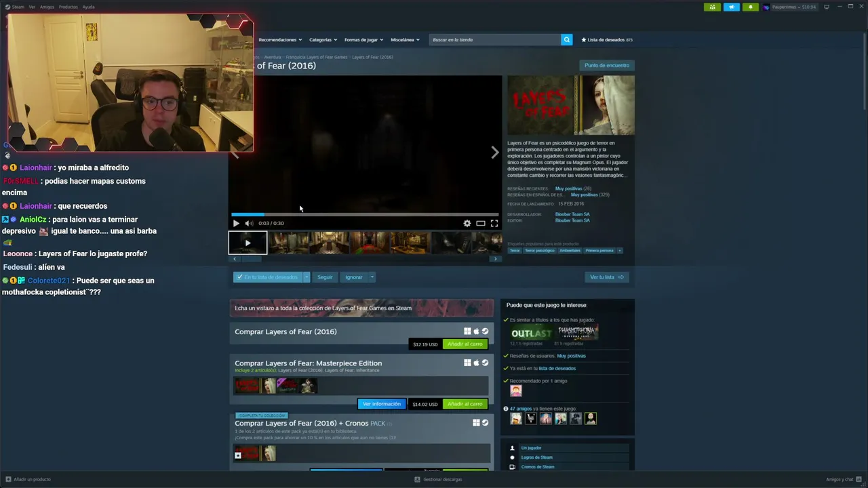Click the Ignorar button
The image size is (868, 488).
(x=354, y=277)
